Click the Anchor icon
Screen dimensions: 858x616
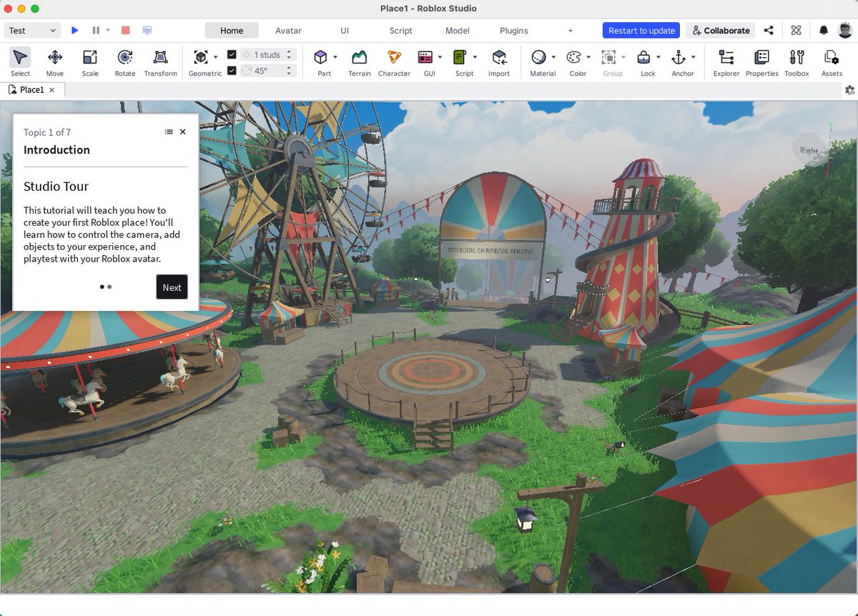[x=679, y=57]
